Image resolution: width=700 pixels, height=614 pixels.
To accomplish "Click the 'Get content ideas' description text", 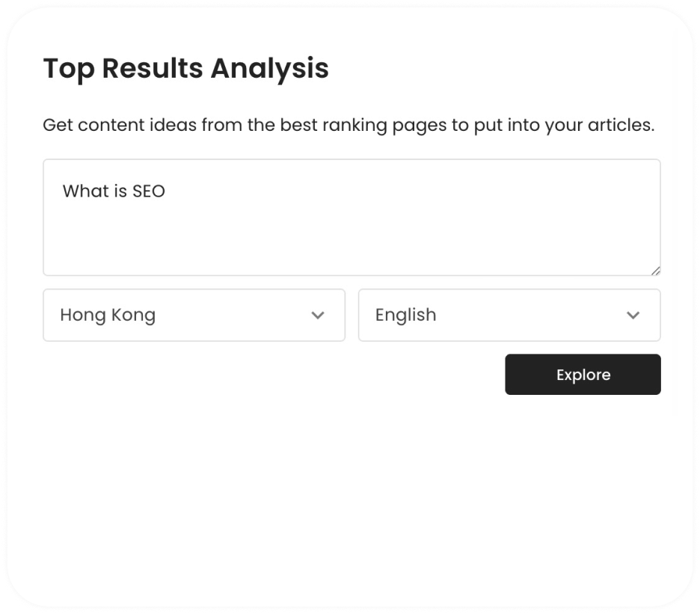I will tap(349, 125).
